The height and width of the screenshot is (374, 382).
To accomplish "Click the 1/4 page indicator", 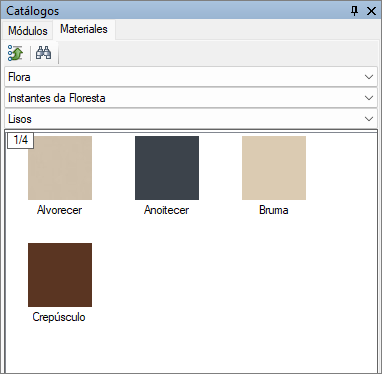I will 21,140.
